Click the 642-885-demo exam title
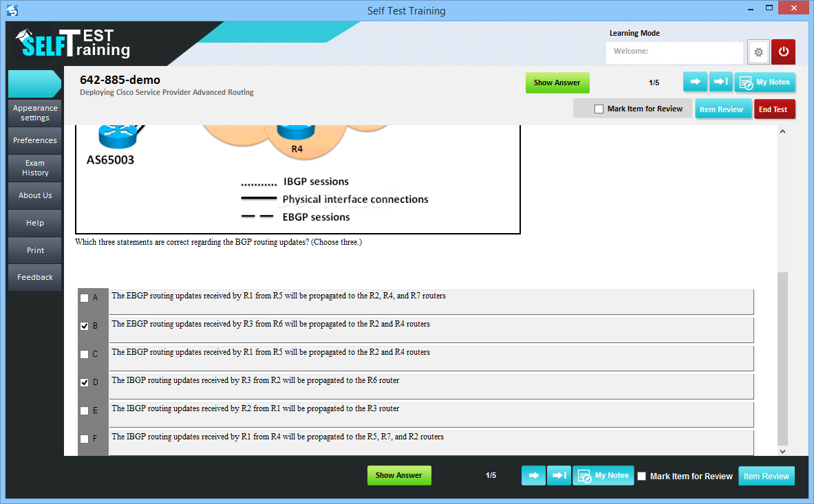 (x=120, y=80)
